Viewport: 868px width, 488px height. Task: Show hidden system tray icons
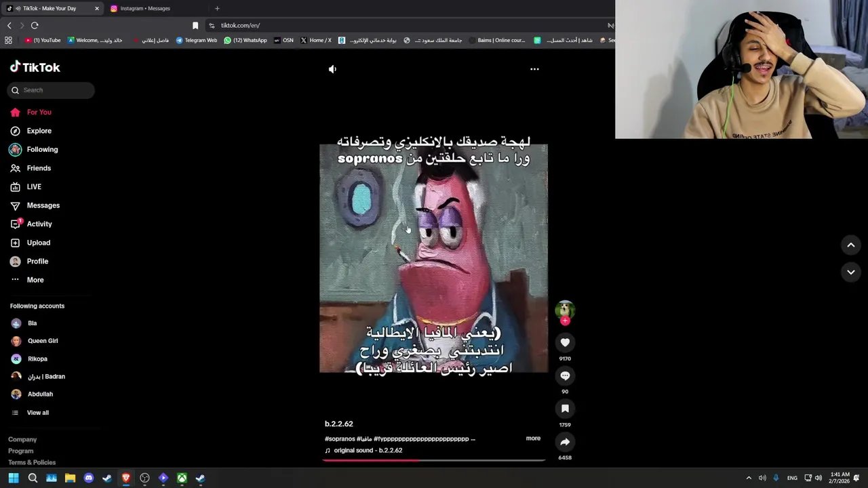[x=749, y=479]
